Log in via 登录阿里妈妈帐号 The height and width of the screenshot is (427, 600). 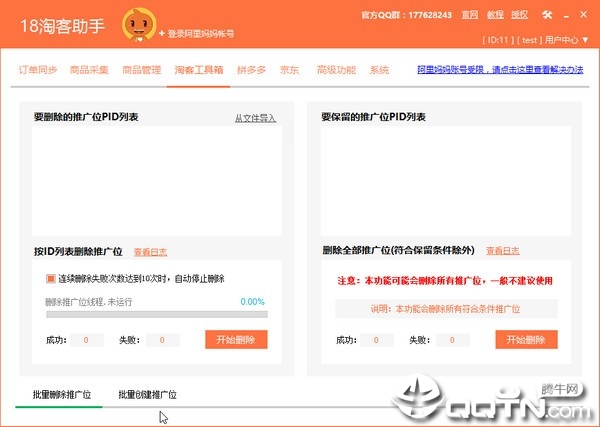point(196,34)
